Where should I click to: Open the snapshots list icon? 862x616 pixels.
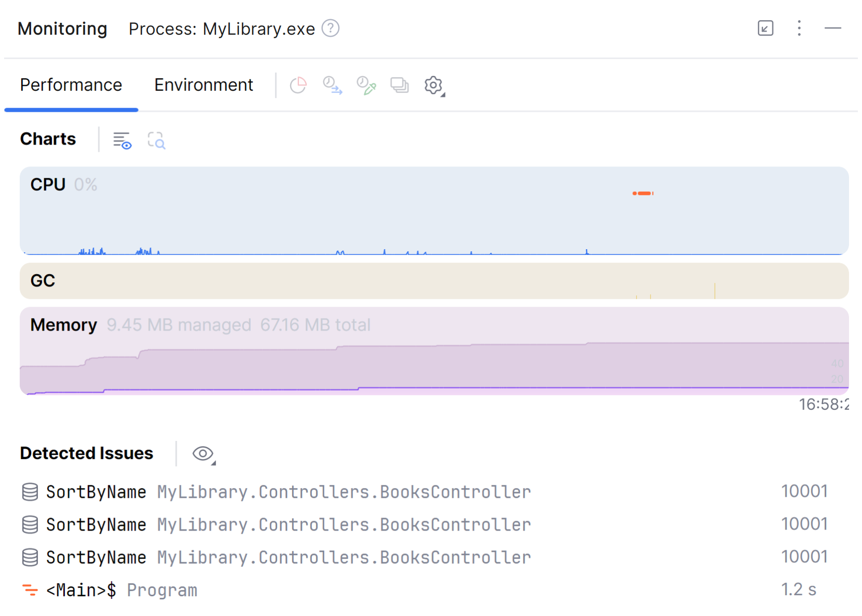tap(399, 84)
